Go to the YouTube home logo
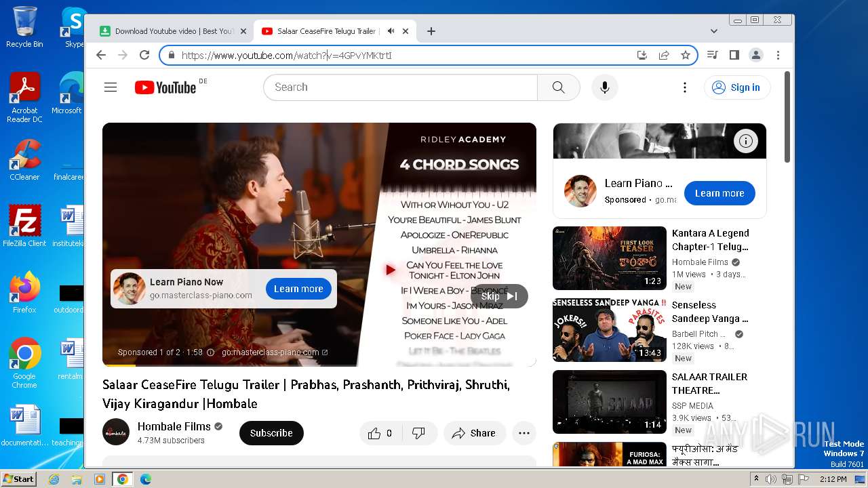868x488 pixels. point(165,87)
